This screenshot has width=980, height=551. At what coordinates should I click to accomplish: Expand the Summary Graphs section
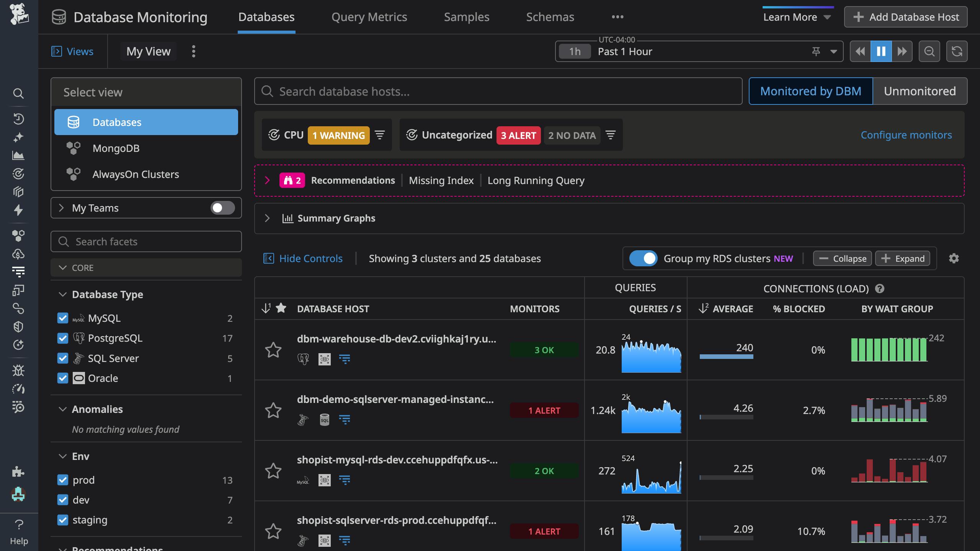point(267,218)
